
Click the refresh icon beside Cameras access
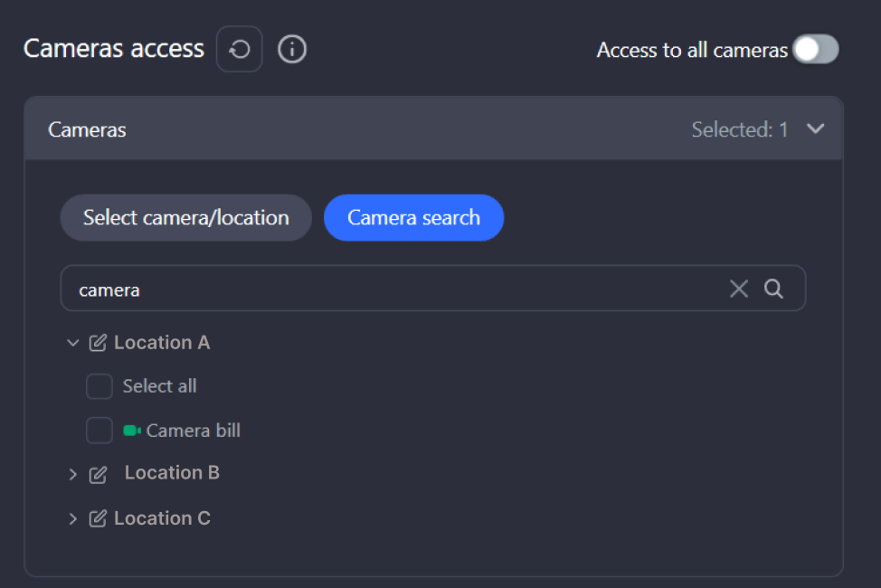pos(240,50)
